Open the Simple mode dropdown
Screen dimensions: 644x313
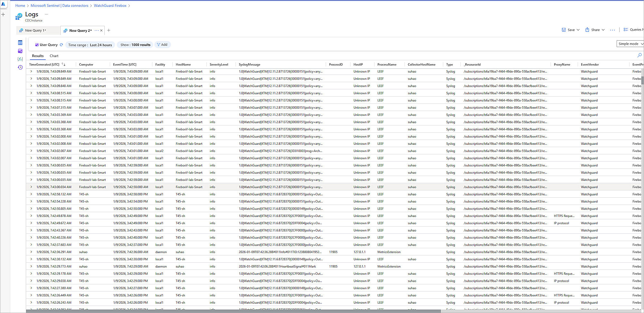(x=630, y=44)
